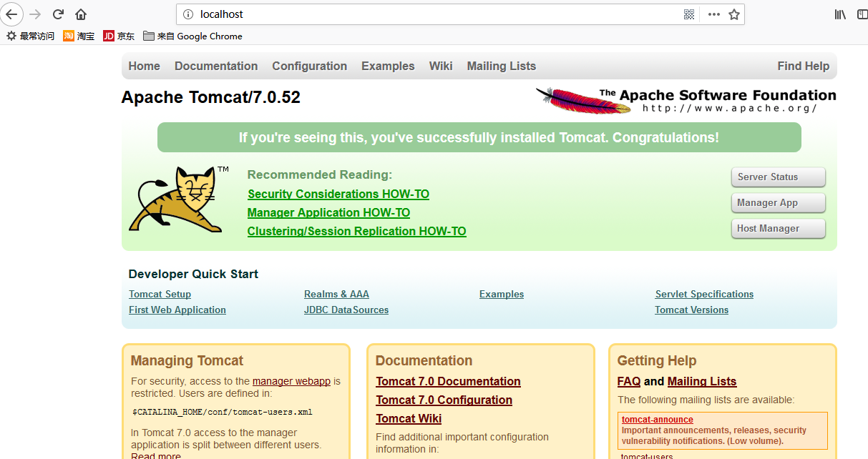868x459 pixels.
Task: Open Security Considerations HOW-TO link
Action: point(338,194)
